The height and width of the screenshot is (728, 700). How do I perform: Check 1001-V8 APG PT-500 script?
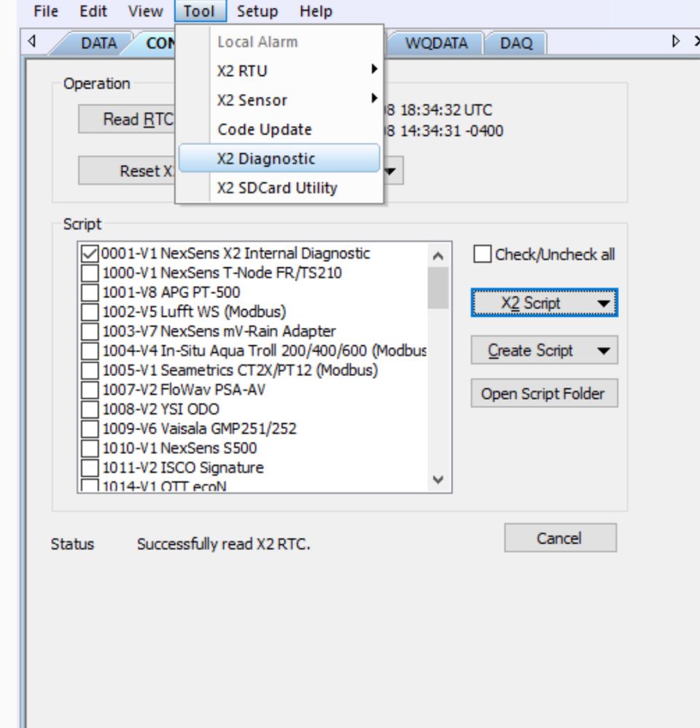point(89,292)
